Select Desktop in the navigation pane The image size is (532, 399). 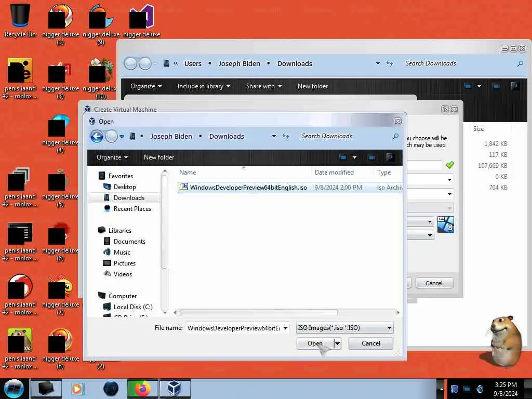tap(125, 187)
